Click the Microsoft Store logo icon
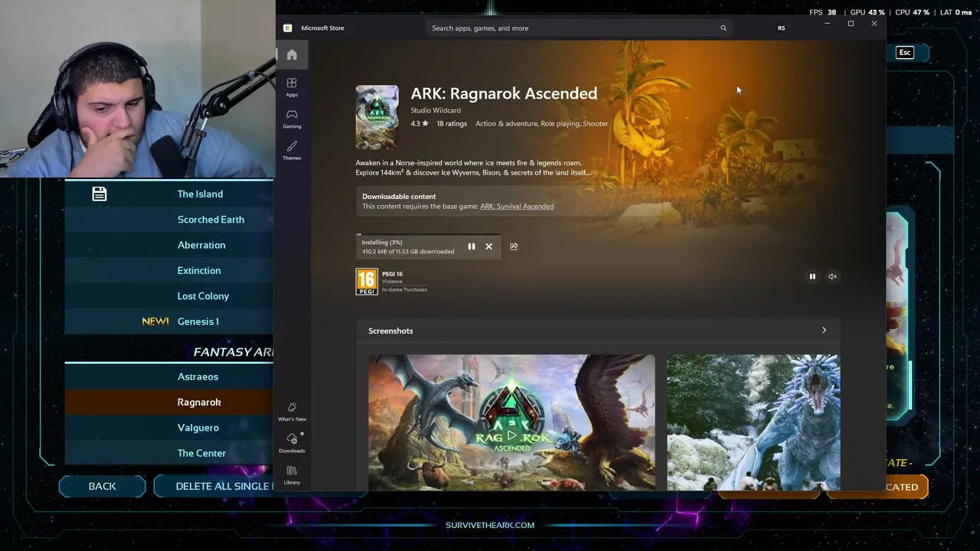The height and width of the screenshot is (551, 980). pos(287,28)
